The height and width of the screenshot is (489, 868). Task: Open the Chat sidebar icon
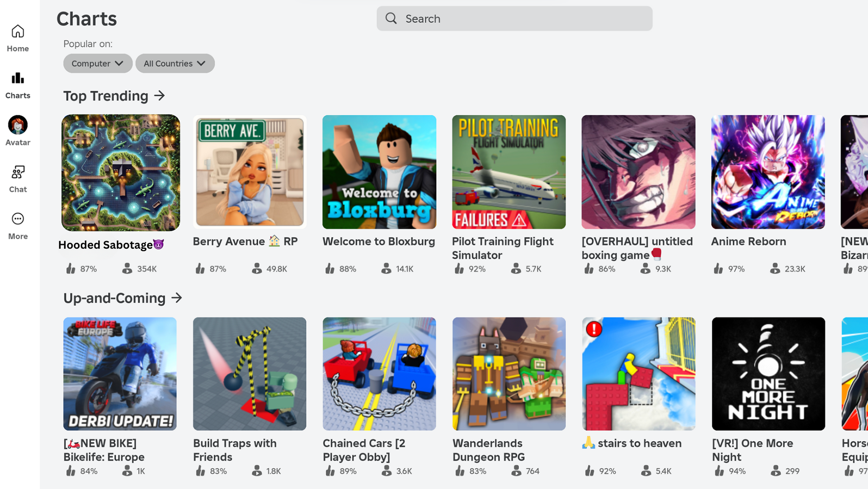pos(18,172)
